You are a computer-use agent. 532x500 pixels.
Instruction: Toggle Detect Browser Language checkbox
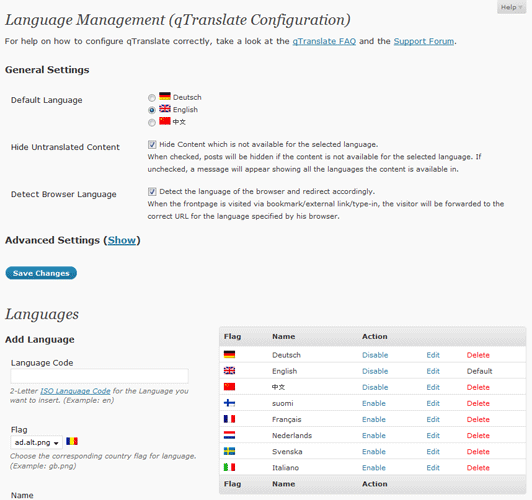coord(152,192)
